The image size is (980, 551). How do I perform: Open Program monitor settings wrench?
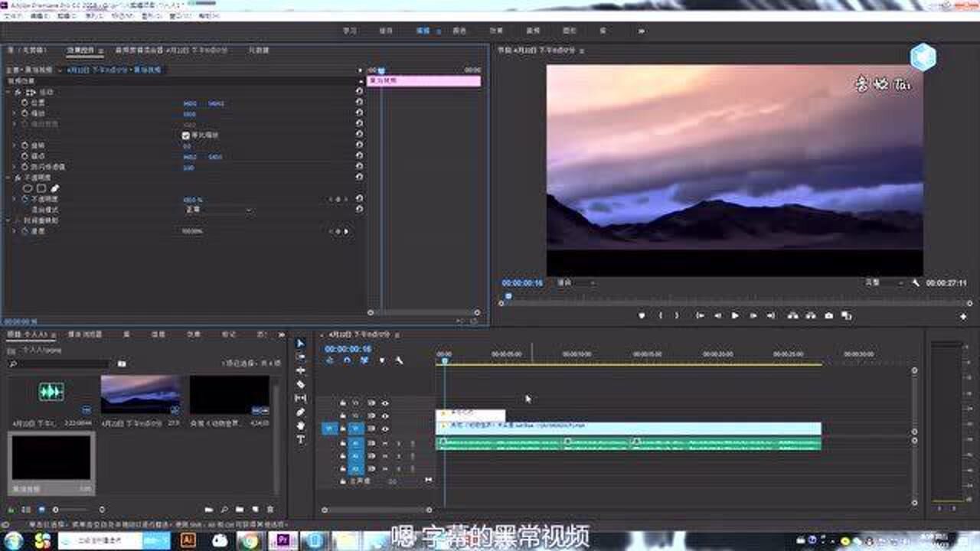(916, 283)
